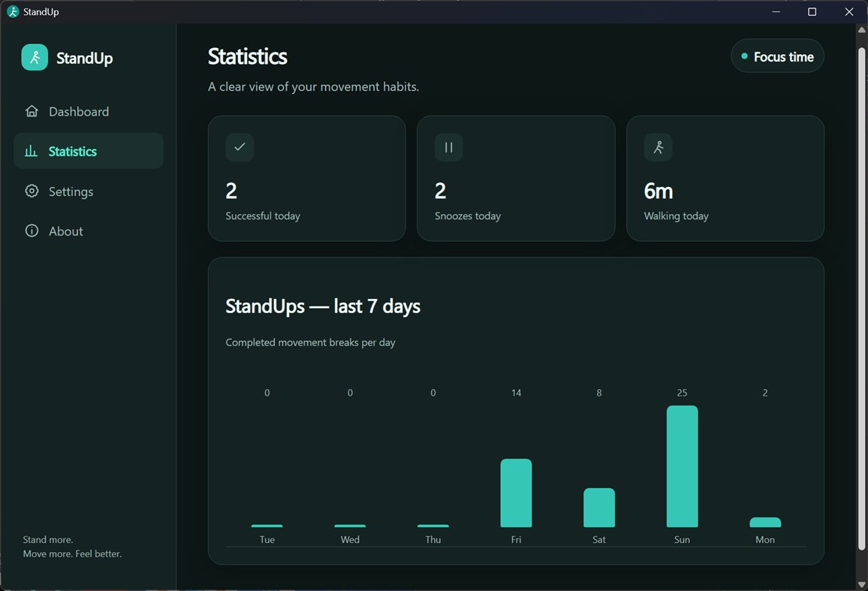868x591 pixels.
Task: Click the Wed axis label
Action: (x=350, y=539)
